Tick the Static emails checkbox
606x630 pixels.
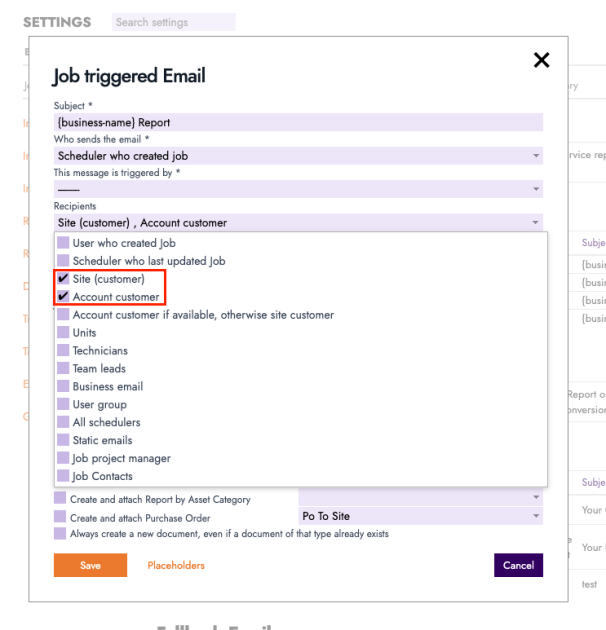(64, 441)
